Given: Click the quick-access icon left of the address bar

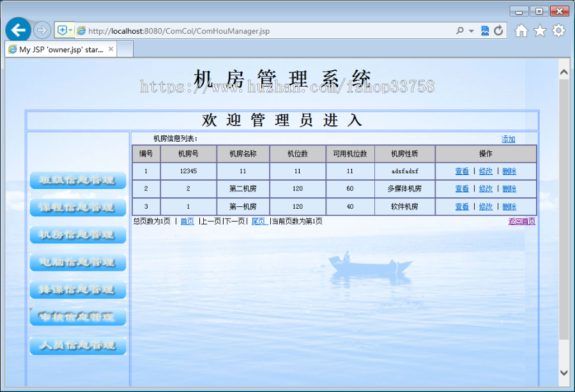Looking at the screenshot, I should 62,30.
